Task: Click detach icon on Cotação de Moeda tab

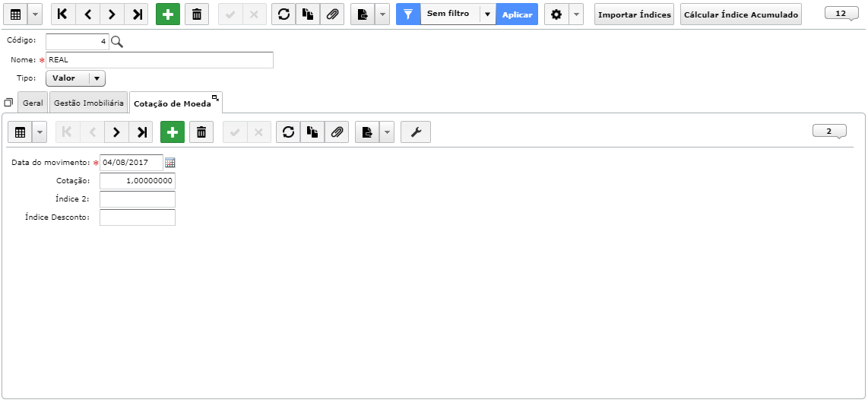Action: 215,98
